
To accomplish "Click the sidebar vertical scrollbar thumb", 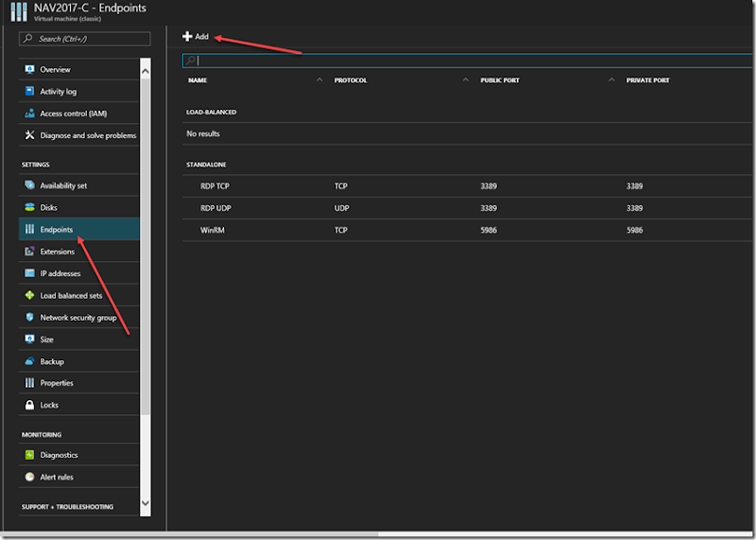I will [146, 246].
